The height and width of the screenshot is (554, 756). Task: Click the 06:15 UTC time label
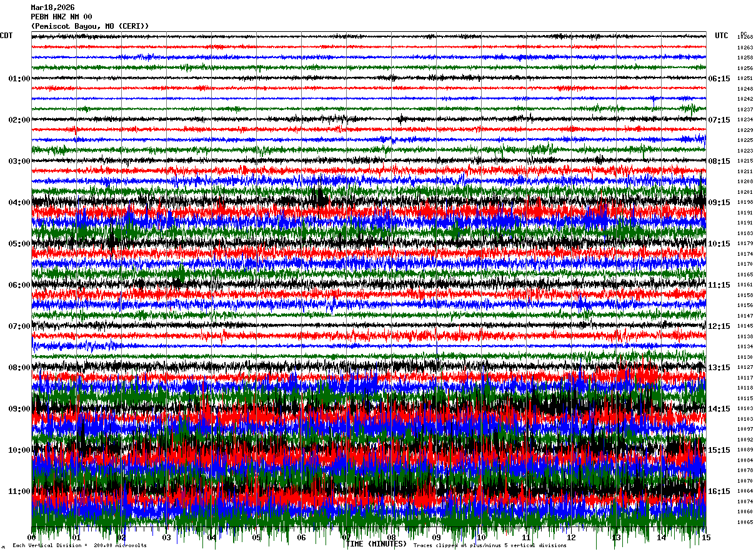[719, 79]
